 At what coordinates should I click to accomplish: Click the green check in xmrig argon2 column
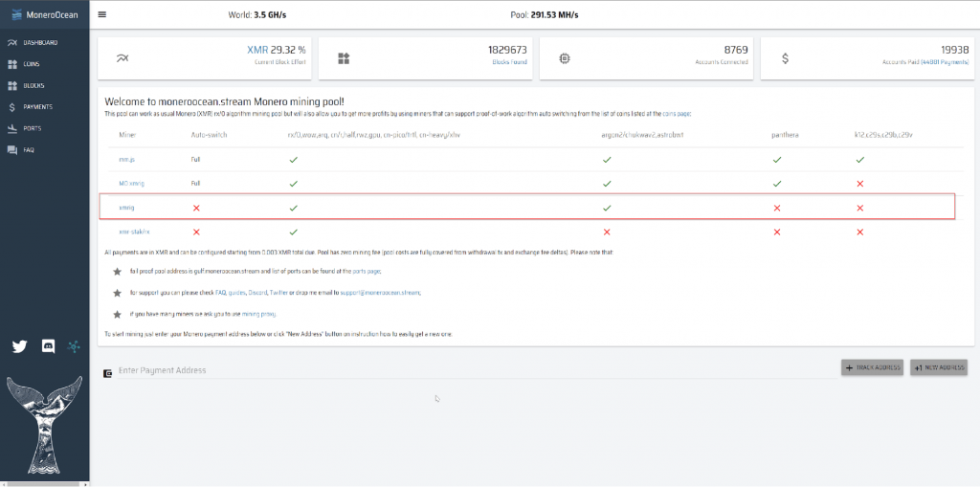click(x=606, y=208)
